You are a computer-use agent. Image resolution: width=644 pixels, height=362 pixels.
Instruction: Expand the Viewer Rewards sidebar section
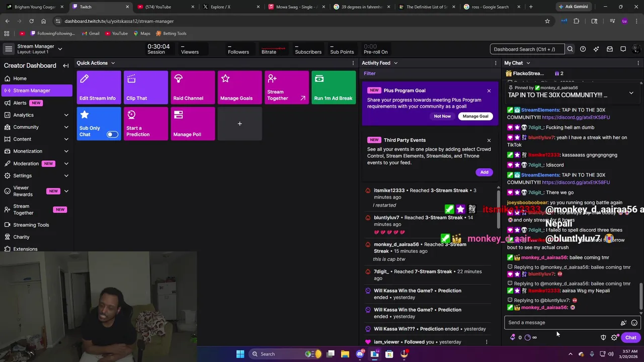pyautogui.click(x=66, y=191)
